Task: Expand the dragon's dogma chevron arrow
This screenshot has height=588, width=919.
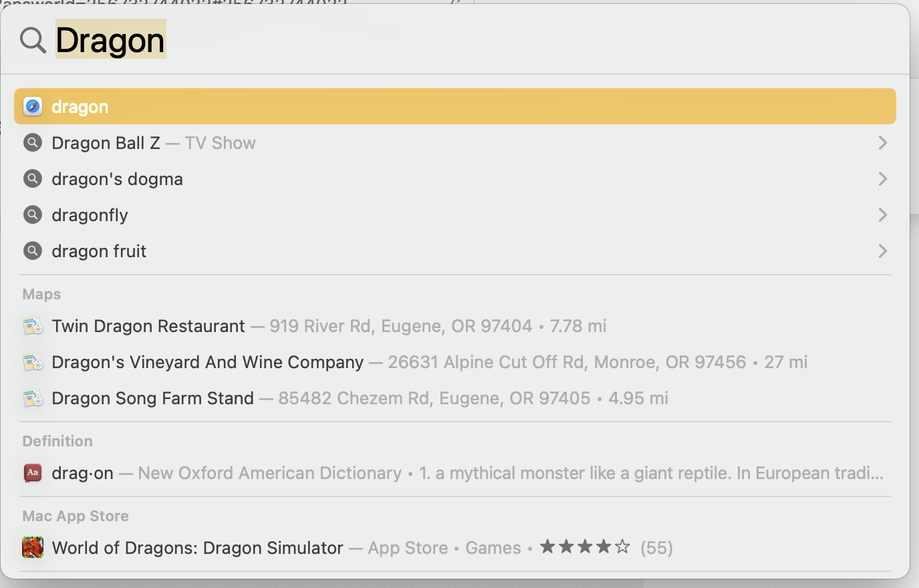Action: pos(883,178)
